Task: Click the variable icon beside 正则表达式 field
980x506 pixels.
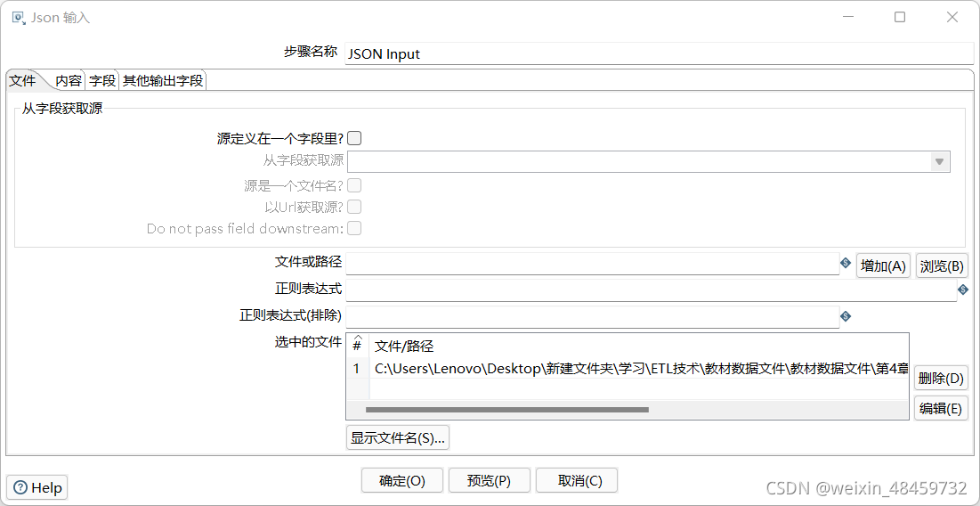Action: point(963,290)
